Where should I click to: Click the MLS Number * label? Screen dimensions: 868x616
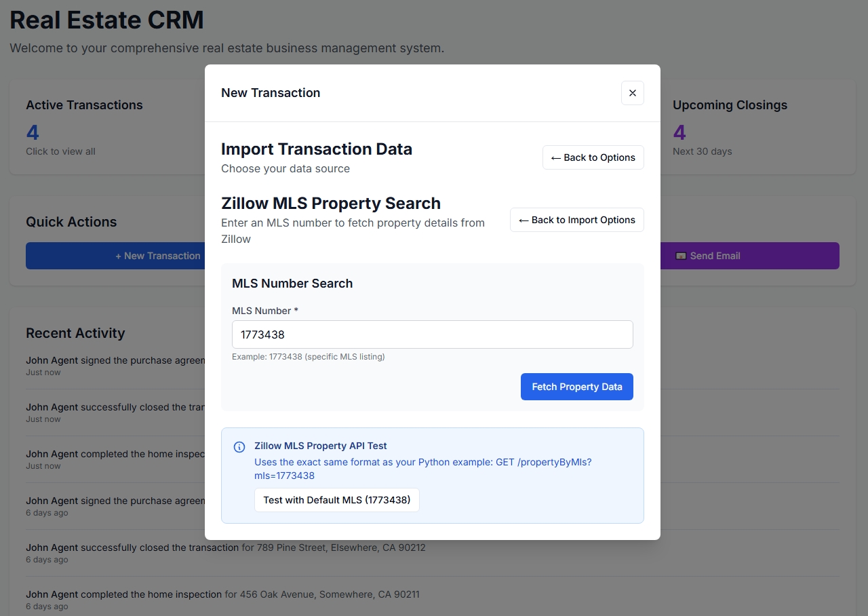point(265,311)
